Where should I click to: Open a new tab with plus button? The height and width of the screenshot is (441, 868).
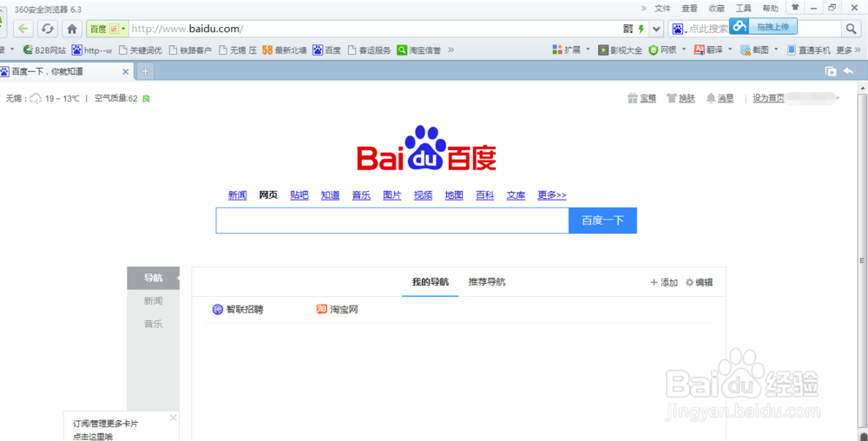pyautogui.click(x=145, y=71)
